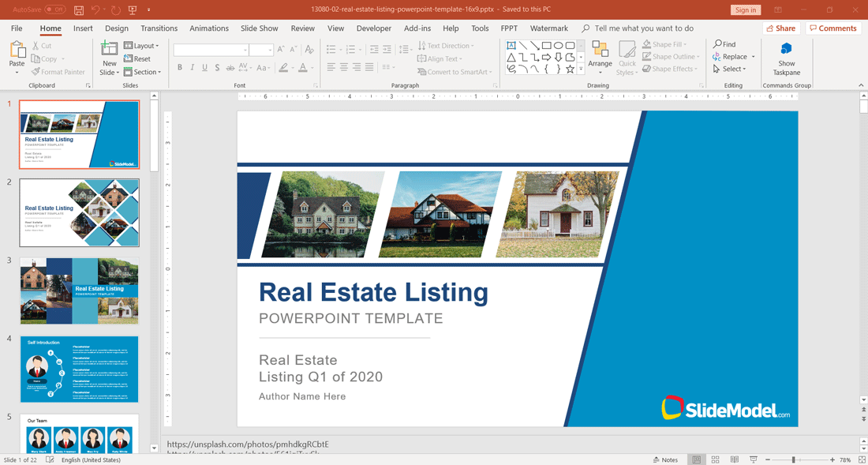Image resolution: width=868 pixels, height=465 pixels.
Task: Click Convert to SmartArt button
Action: pyautogui.click(x=455, y=72)
